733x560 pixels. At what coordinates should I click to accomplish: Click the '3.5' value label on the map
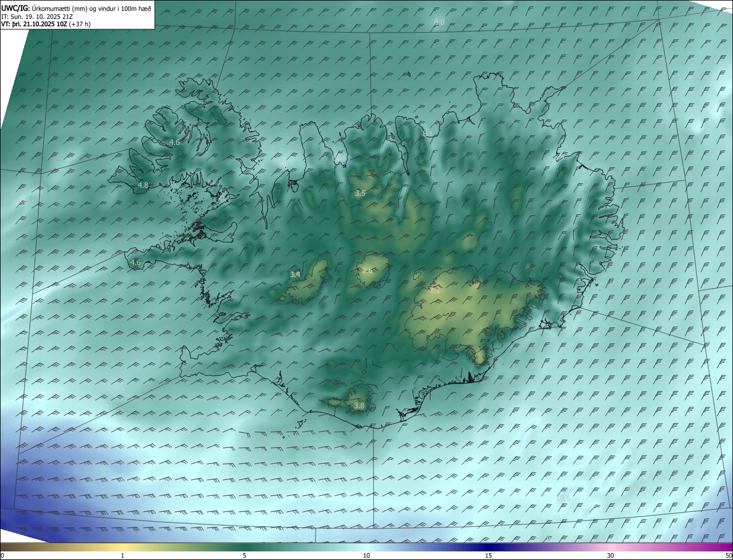(360, 194)
